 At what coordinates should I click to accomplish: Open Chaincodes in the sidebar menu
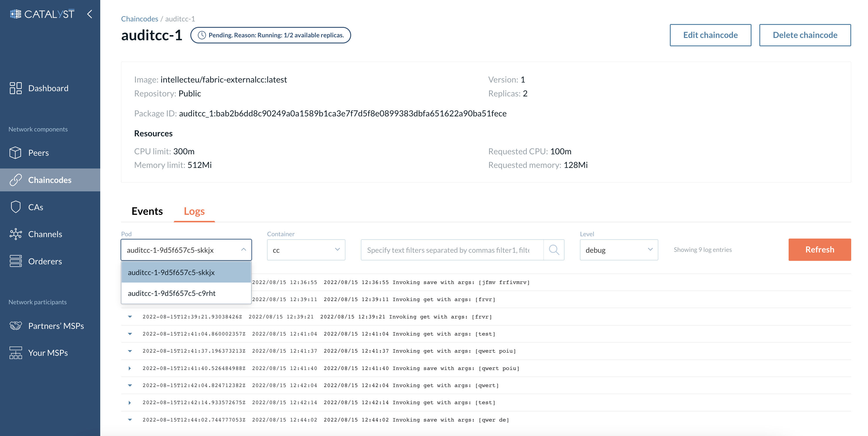pyautogui.click(x=50, y=180)
